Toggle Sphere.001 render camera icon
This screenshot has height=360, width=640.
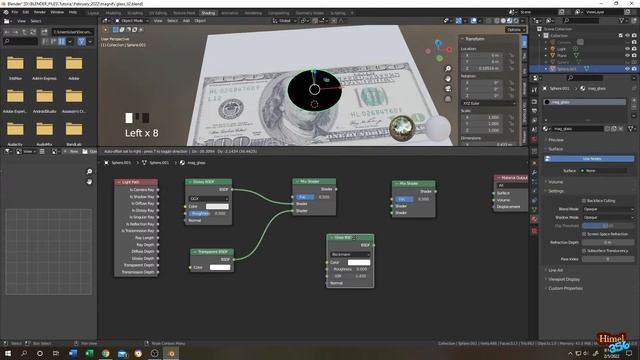(634, 69)
